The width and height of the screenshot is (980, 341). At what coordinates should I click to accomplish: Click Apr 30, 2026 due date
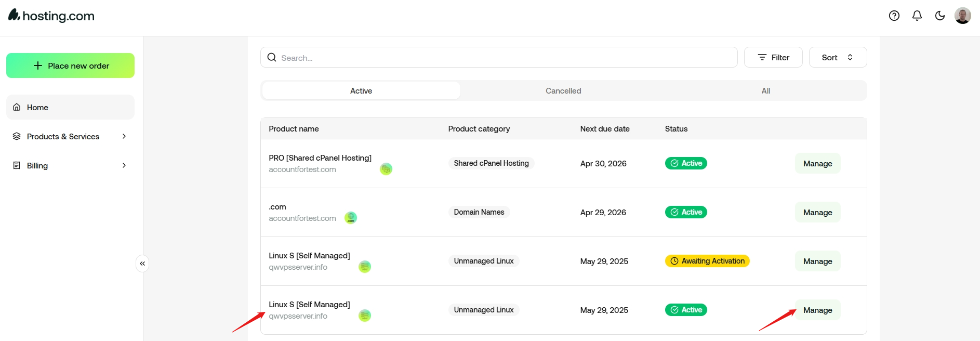(x=603, y=163)
